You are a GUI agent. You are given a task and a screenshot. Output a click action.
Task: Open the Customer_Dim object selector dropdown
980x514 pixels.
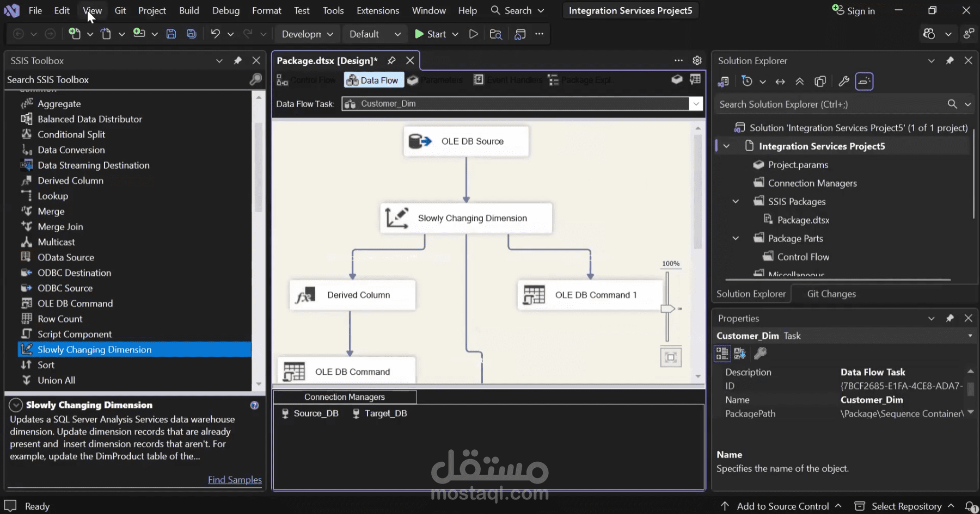970,336
